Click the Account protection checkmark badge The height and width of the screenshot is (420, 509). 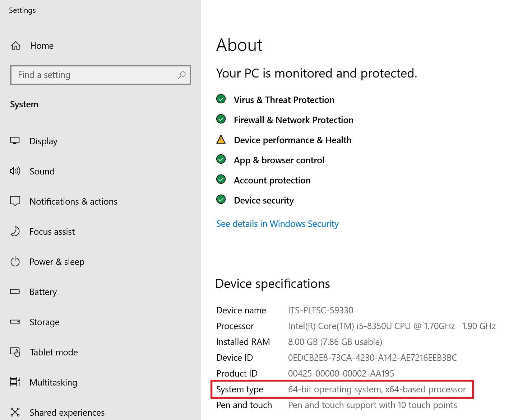pyautogui.click(x=221, y=179)
